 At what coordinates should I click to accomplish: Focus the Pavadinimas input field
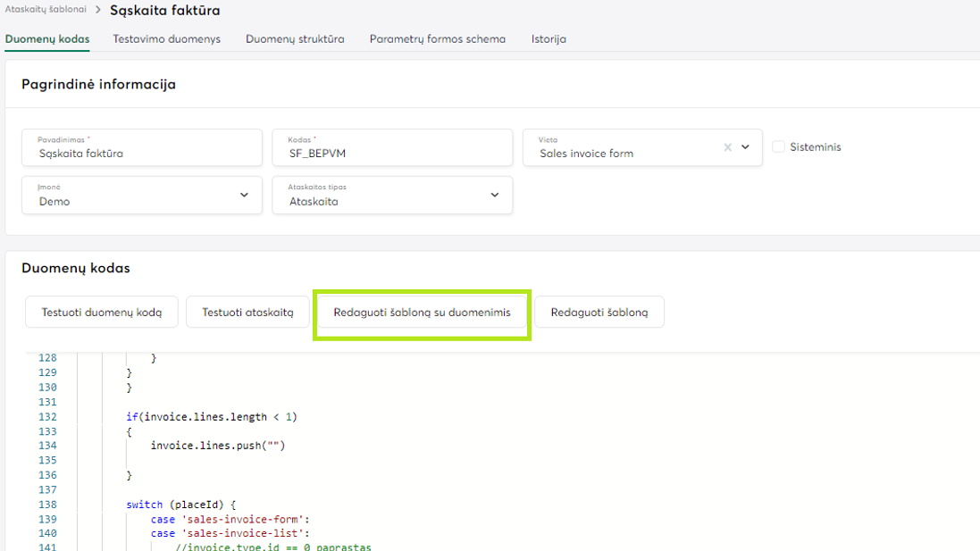coord(141,153)
